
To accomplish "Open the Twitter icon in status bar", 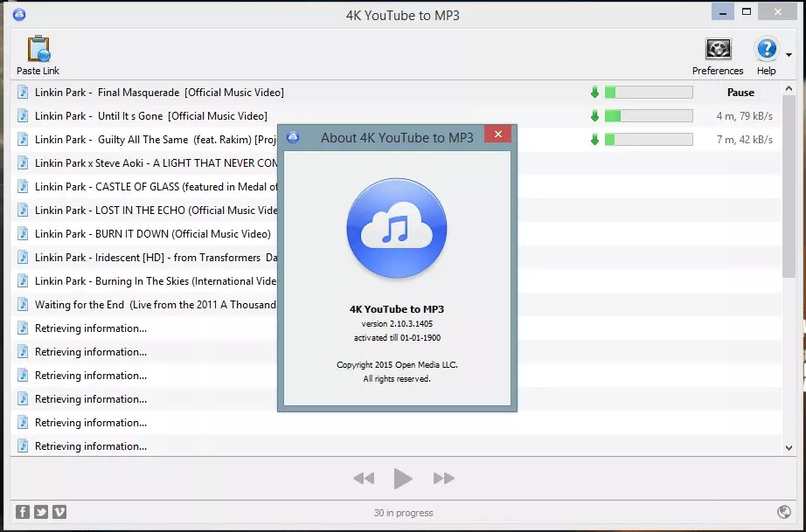I will 41,511.
